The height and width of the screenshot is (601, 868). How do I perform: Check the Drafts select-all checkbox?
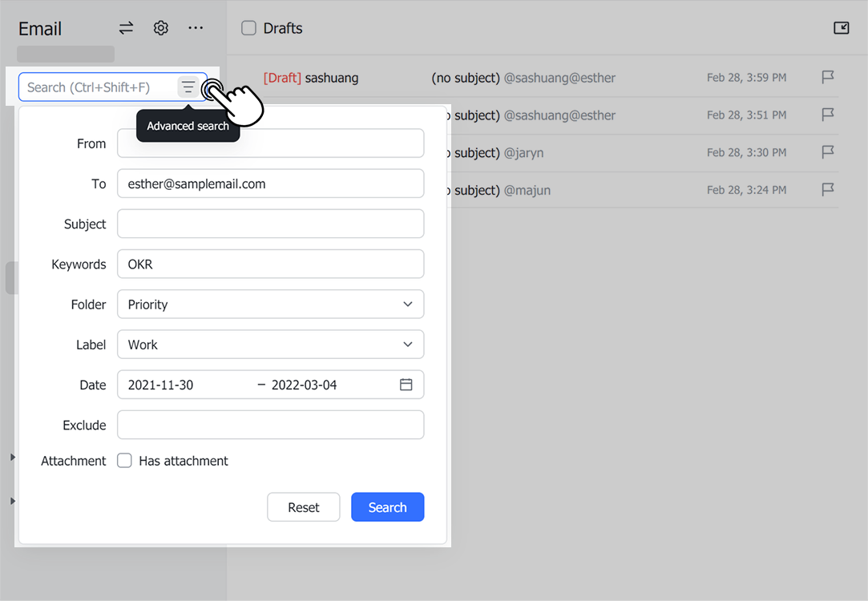coord(249,27)
